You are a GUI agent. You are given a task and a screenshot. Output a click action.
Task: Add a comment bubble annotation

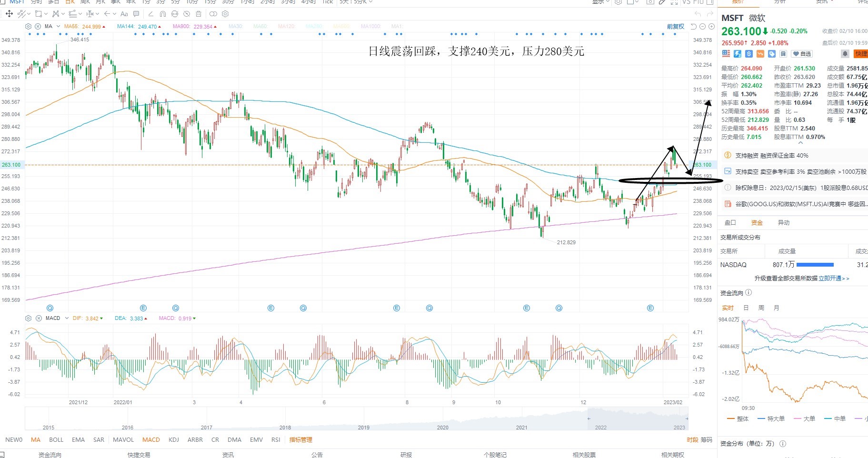(x=137, y=14)
